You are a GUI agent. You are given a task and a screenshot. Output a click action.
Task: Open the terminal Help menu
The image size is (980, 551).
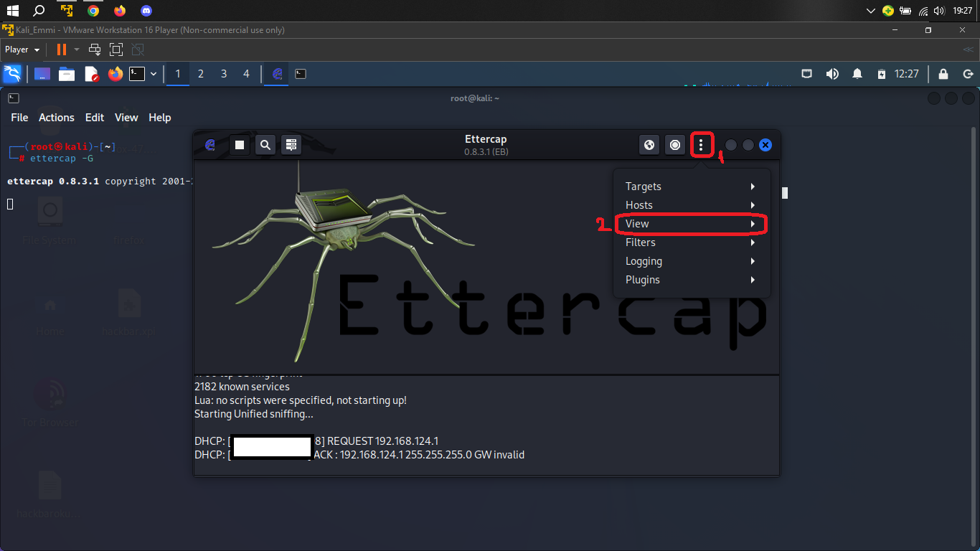click(x=160, y=118)
